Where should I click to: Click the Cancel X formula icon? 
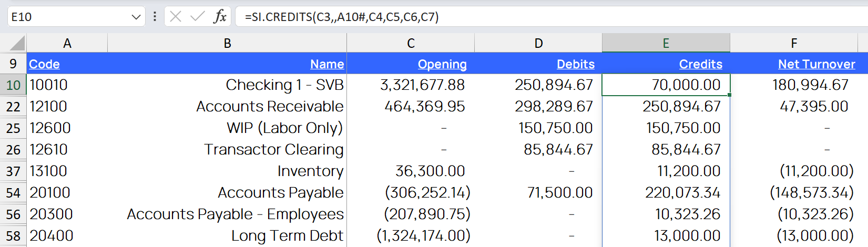[x=176, y=17]
